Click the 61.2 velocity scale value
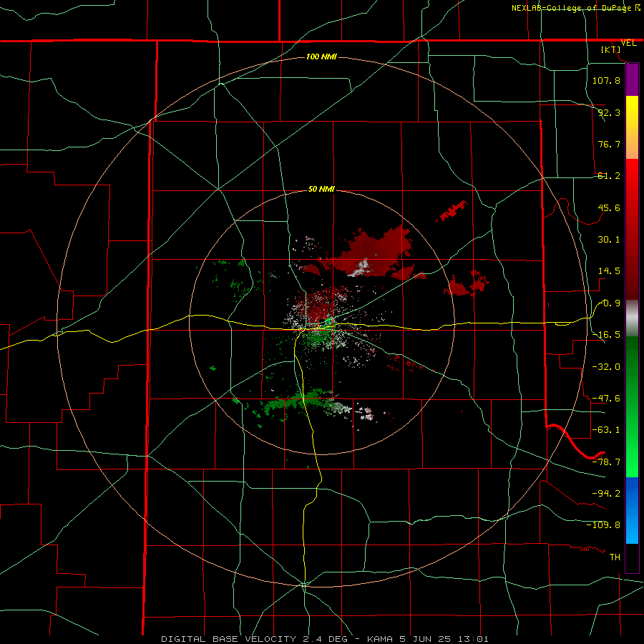This screenshot has width=644, height=644. (609, 176)
